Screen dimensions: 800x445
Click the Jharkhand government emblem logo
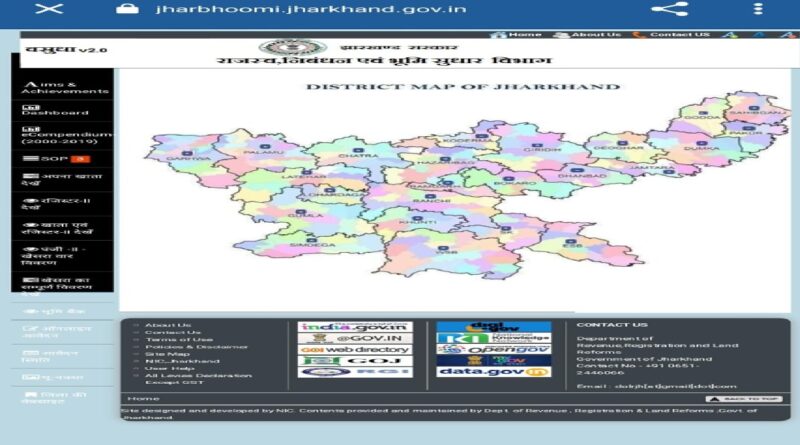278,46
